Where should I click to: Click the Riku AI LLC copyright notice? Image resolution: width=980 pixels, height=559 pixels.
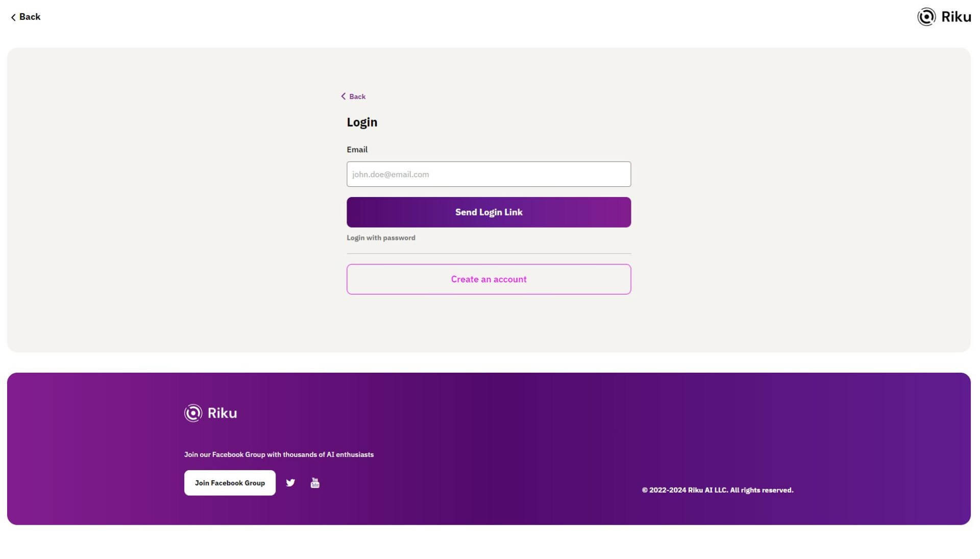pos(717,490)
